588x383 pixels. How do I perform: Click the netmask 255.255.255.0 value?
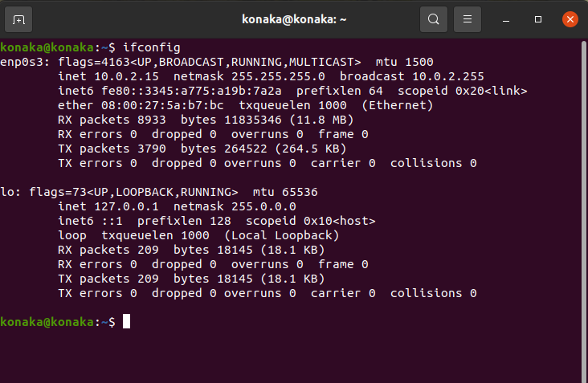(x=278, y=76)
